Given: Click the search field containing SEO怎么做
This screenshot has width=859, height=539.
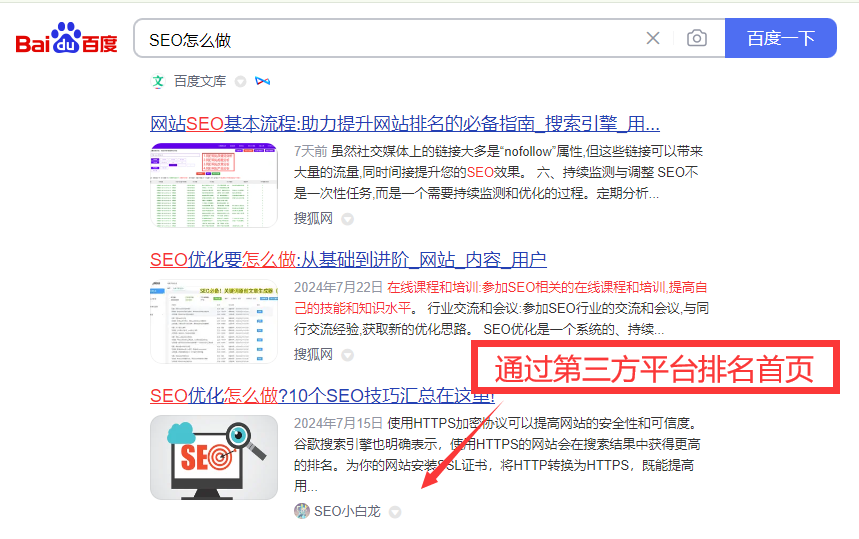Looking at the screenshot, I should coord(388,40).
